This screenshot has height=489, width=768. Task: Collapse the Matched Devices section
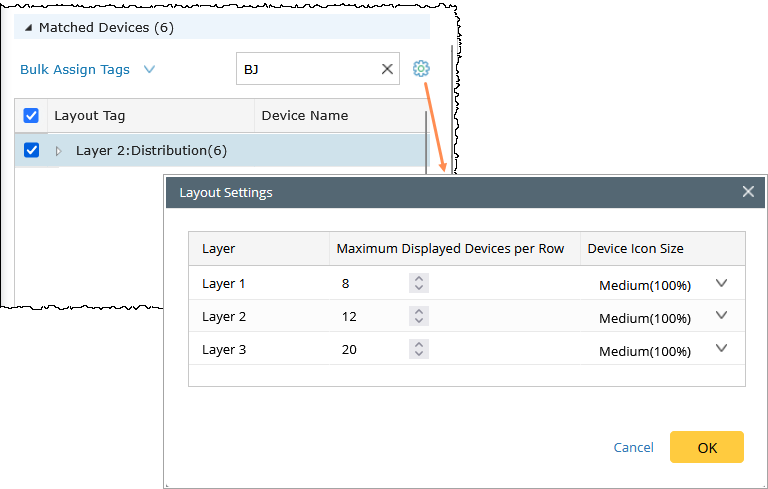pyautogui.click(x=27, y=28)
